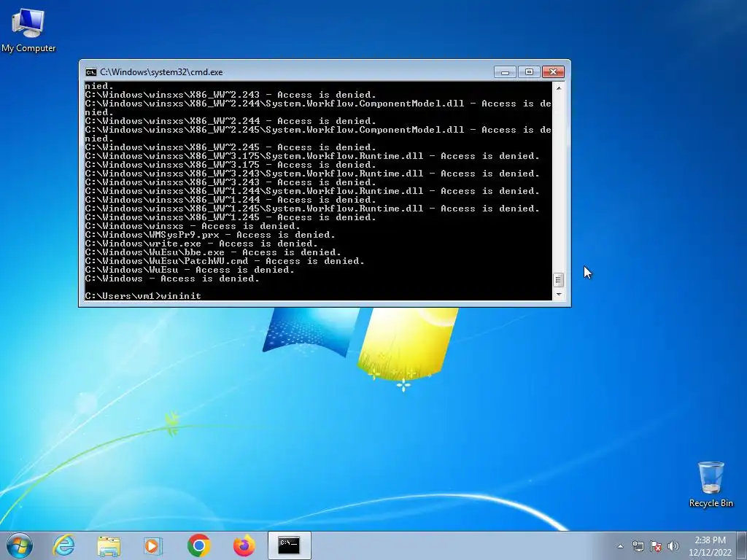Click the cmd.exe window title bar text
The height and width of the screenshot is (560, 747).
[x=161, y=72]
